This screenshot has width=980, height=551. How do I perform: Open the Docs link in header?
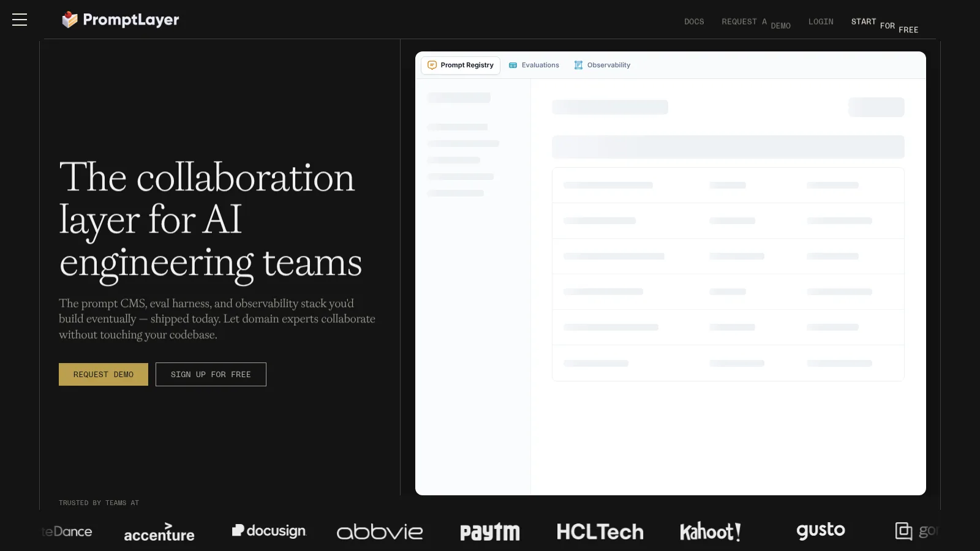pyautogui.click(x=694, y=21)
